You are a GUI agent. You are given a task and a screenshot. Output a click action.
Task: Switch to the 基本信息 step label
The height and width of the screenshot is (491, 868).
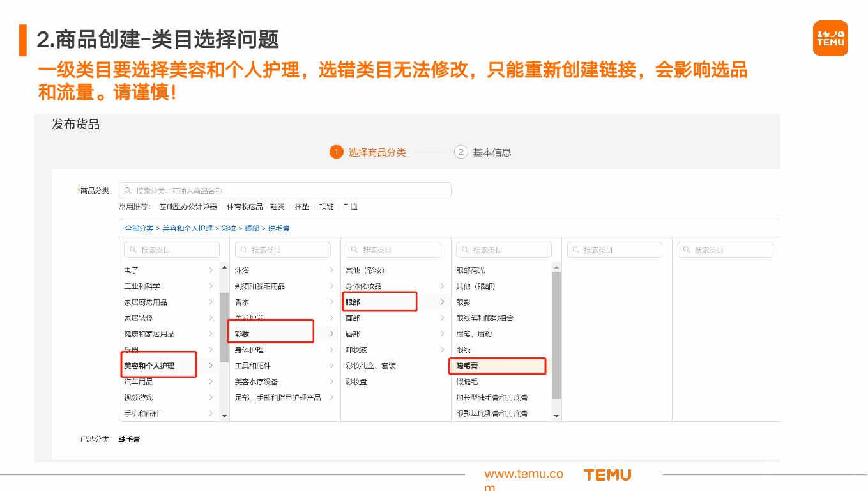click(x=492, y=152)
